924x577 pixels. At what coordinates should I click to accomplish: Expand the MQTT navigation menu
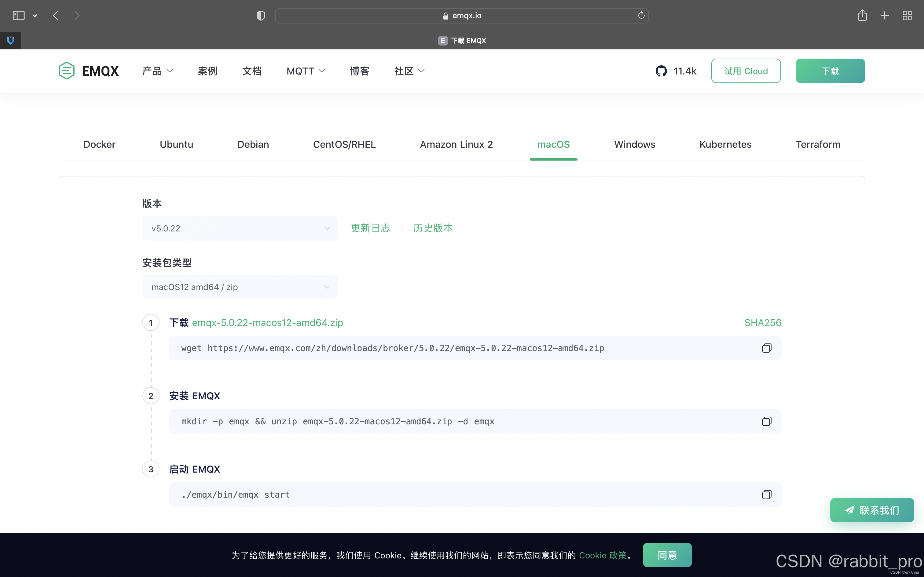point(306,71)
